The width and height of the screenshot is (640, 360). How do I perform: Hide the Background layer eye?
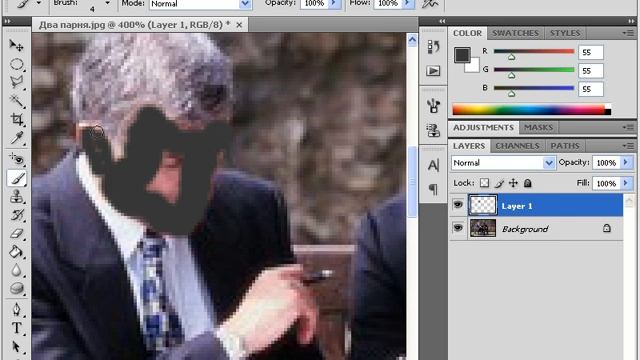coord(458,228)
